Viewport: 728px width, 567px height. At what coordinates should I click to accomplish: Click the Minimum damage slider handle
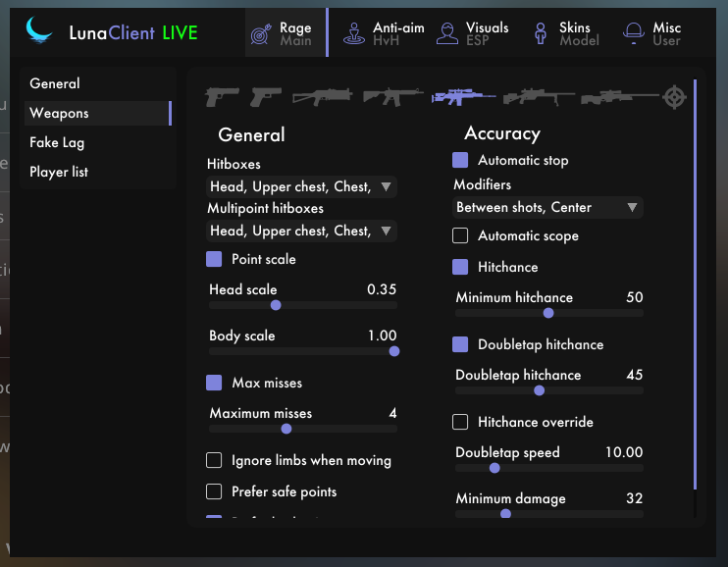pyautogui.click(x=505, y=514)
